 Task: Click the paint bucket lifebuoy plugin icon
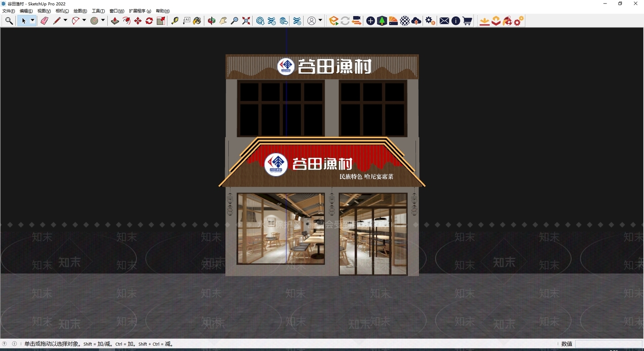tap(508, 21)
